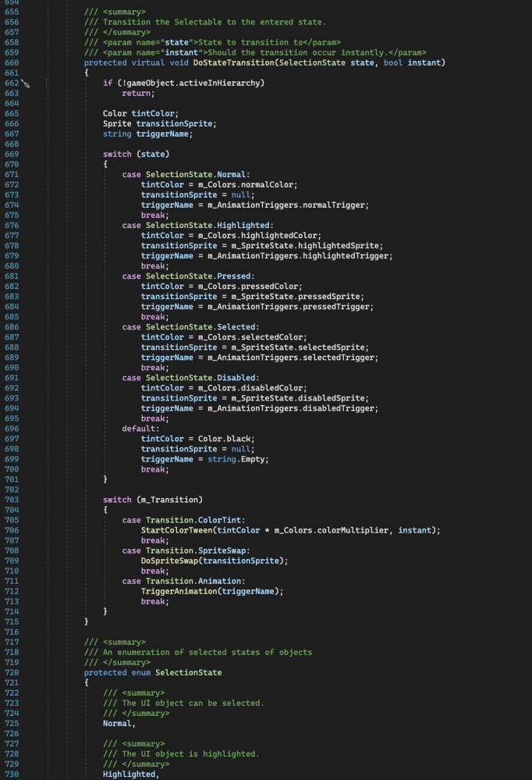Click line number 703 in the gutter
This screenshot has width=532, height=780.
tap(12, 500)
